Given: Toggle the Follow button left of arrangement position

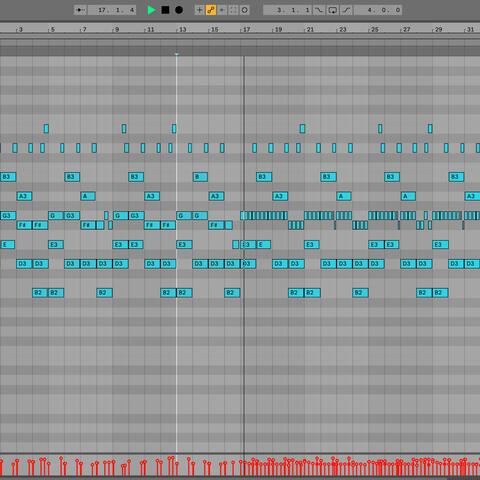Looking at the screenshot, I should [x=80, y=10].
